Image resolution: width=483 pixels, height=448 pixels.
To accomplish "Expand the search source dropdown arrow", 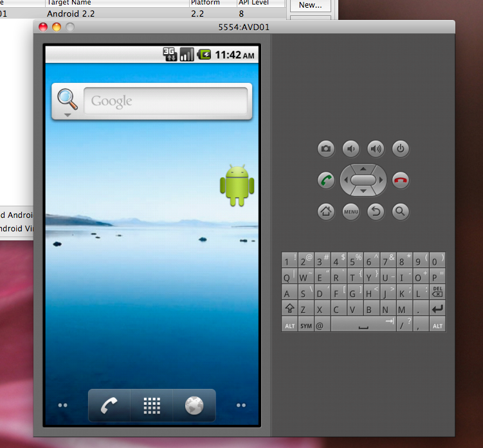I will pos(68,115).
